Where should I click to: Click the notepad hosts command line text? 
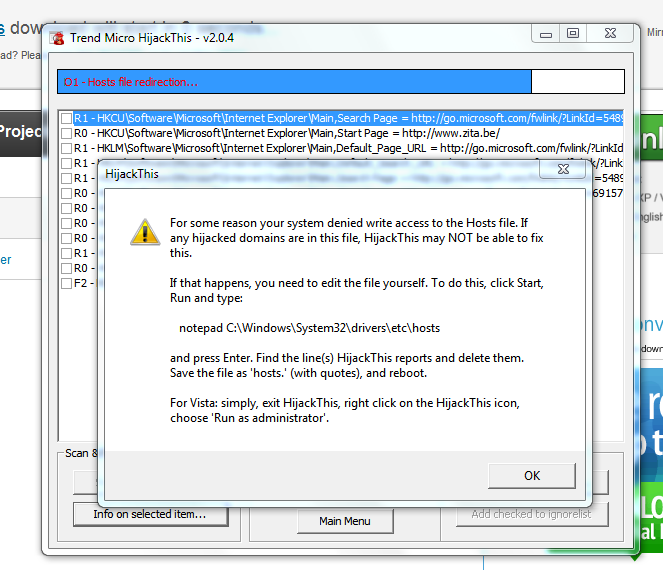coord(310,328)
